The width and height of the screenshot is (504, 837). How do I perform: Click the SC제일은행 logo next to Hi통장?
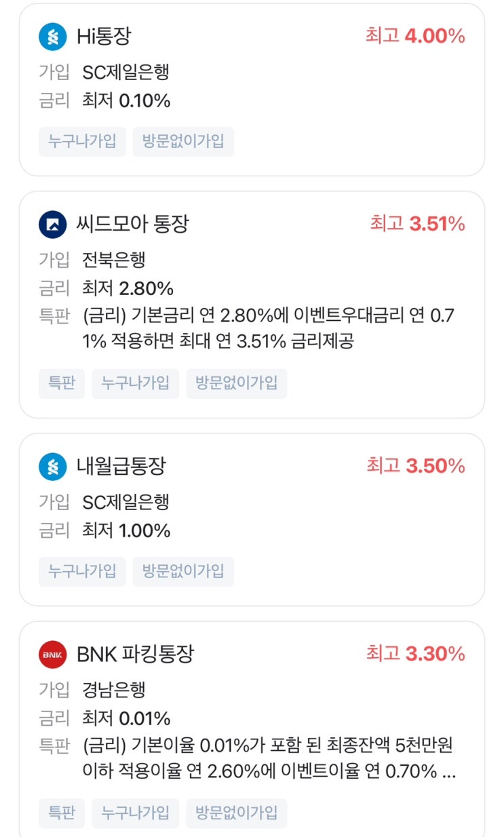[x=53, y=37]
